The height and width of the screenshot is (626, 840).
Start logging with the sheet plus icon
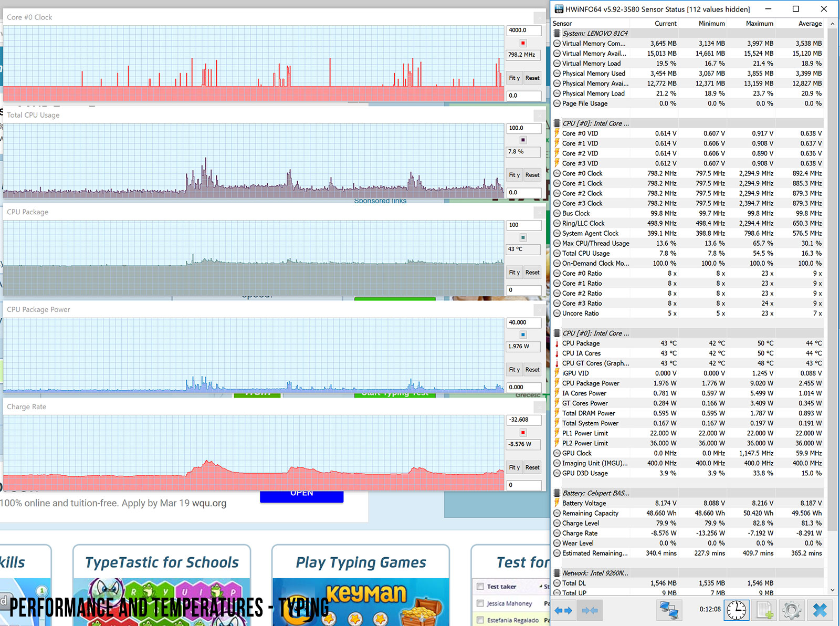pyautogui.click(x=764, y=610)
